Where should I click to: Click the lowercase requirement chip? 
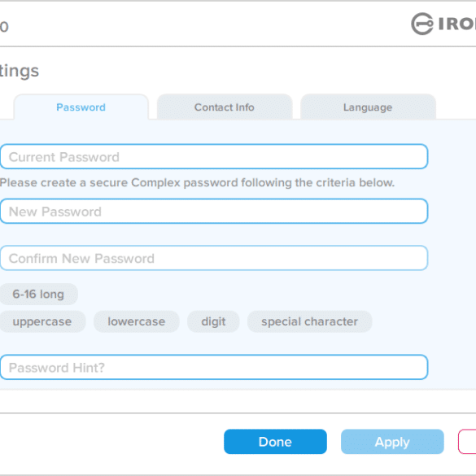(137, 321)
